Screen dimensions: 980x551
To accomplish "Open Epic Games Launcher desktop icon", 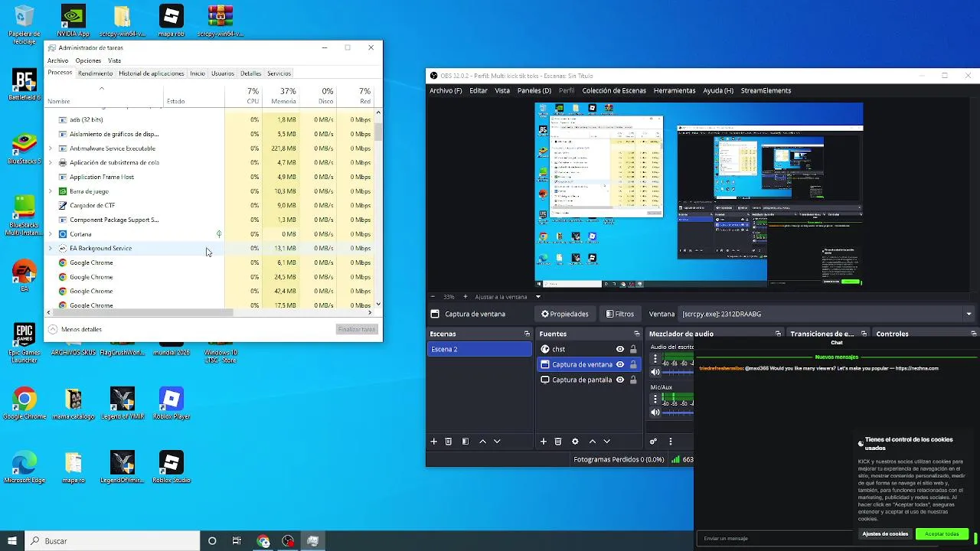I will coord(24,344).
